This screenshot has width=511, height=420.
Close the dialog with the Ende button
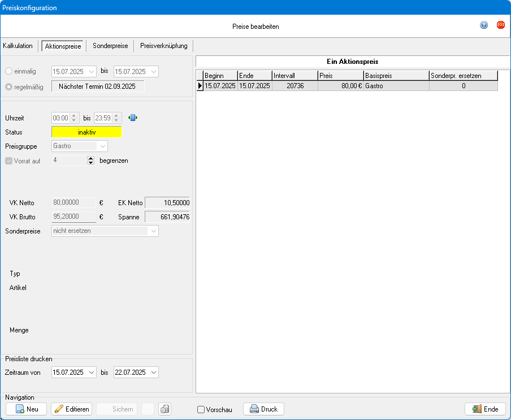485,409
